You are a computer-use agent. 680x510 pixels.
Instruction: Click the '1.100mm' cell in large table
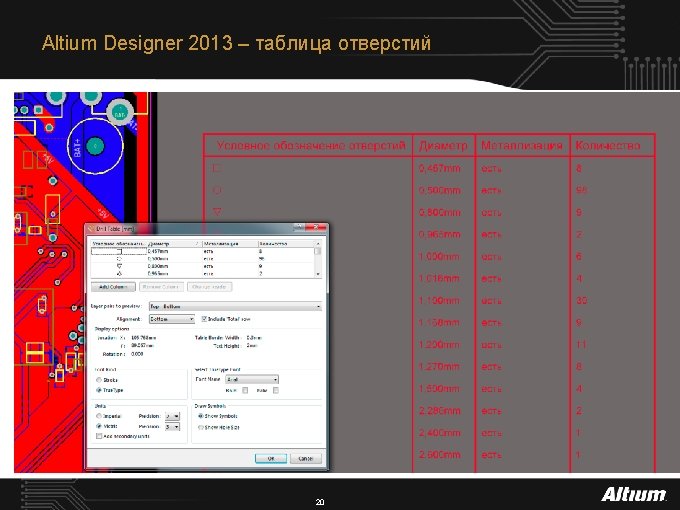click(439, 301)
